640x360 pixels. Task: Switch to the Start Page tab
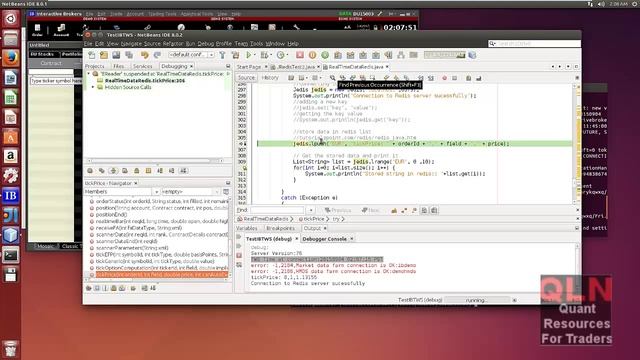(x=249, y=67)
